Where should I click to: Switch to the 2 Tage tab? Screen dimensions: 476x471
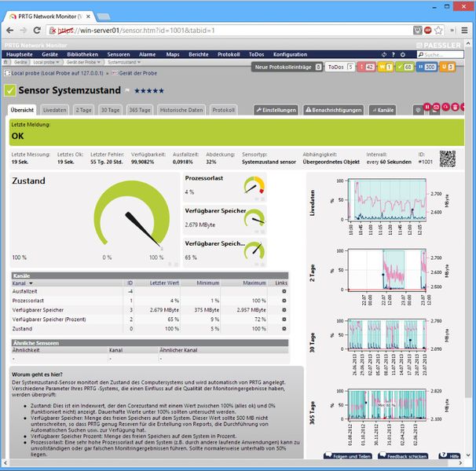(x=83, y=110)
